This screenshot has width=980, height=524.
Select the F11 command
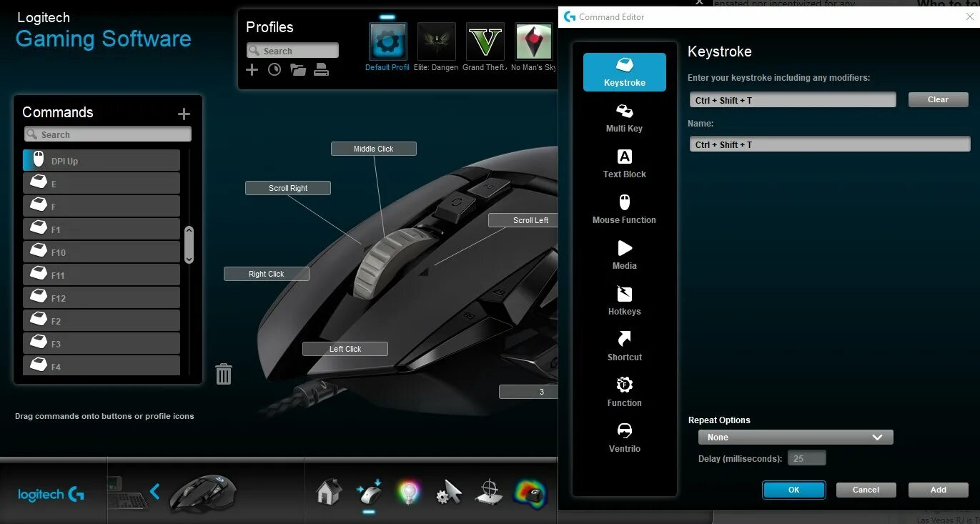[102, 275]
